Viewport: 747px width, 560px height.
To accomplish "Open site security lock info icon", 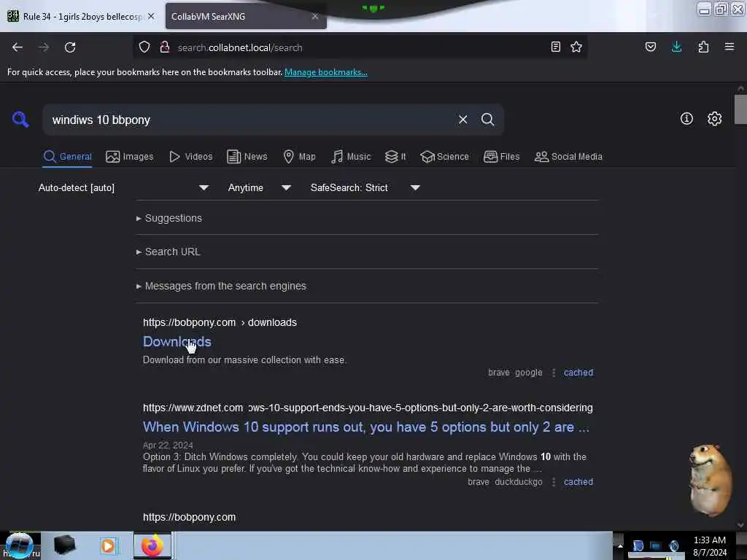I will pyautogui.click(x=165, y=47).
